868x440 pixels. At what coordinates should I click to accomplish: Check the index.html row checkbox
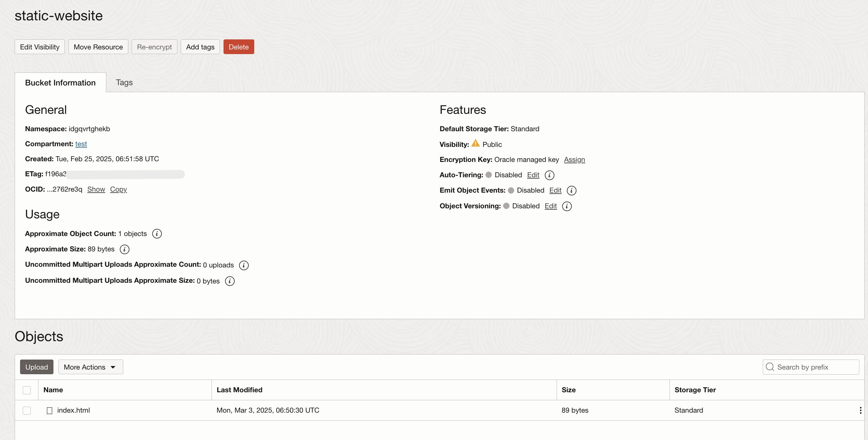(x=27, y=410)
